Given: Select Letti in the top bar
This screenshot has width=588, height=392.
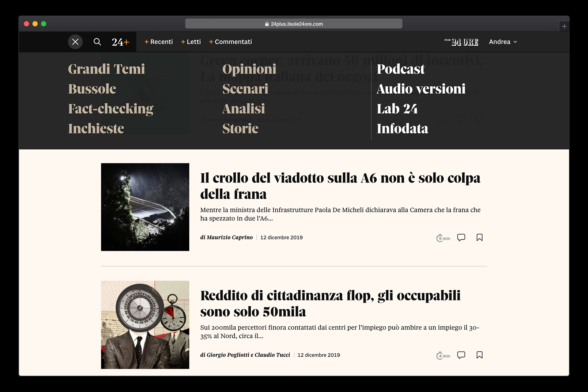Looking at the screenshot, I should (x=191, y=42).
